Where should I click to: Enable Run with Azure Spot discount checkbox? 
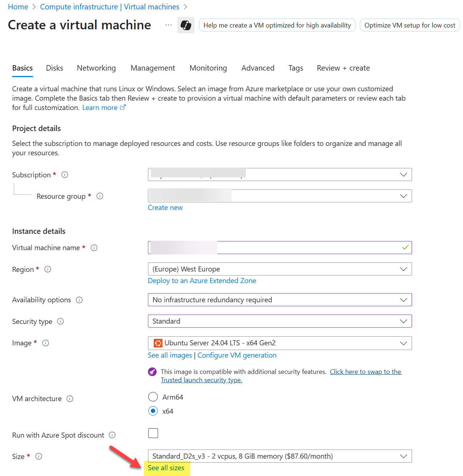coord(153,433)
